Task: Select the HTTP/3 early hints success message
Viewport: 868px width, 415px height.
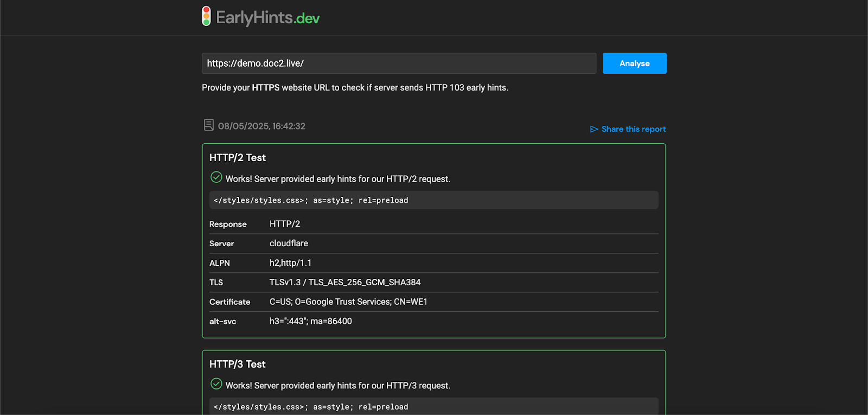Action: click(x=338, y=386)
